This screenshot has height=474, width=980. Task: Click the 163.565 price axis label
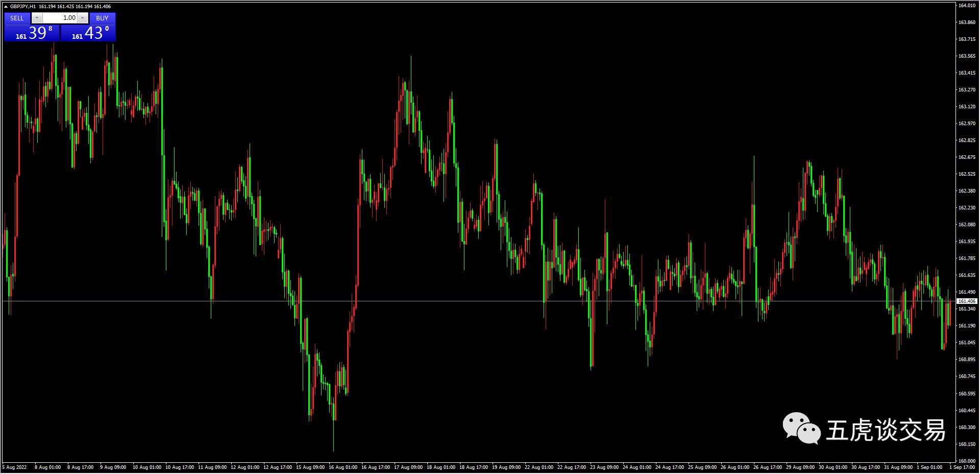(967, 56)
